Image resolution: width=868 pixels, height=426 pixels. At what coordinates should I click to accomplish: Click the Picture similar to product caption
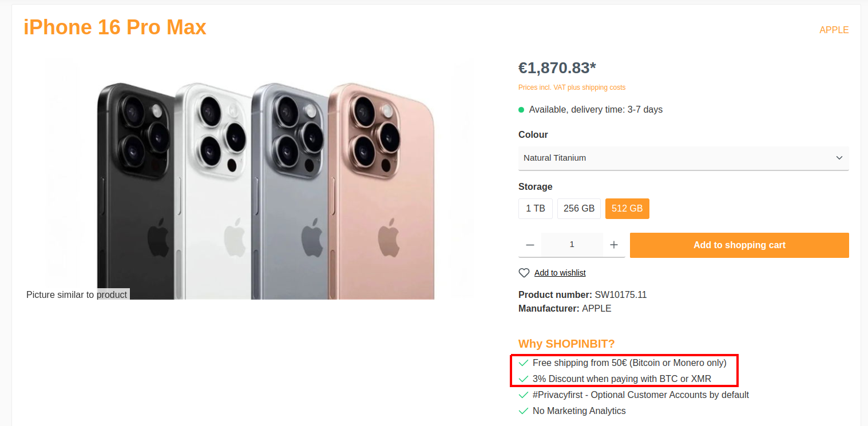pos(77,294)
